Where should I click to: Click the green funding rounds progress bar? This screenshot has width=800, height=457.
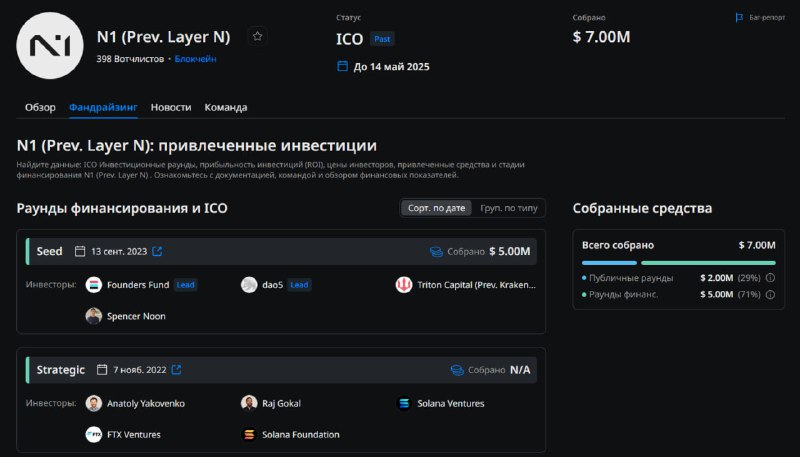click(x=708, y=263)
